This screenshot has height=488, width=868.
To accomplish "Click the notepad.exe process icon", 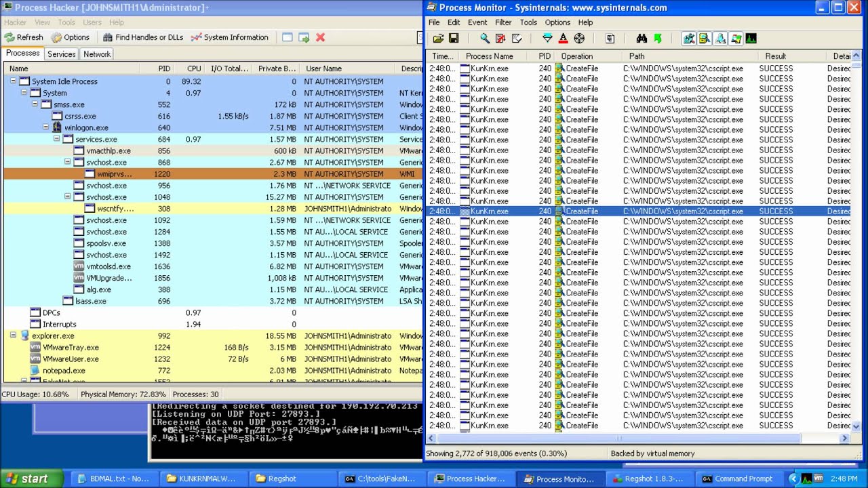I will [x=36, y=370].
